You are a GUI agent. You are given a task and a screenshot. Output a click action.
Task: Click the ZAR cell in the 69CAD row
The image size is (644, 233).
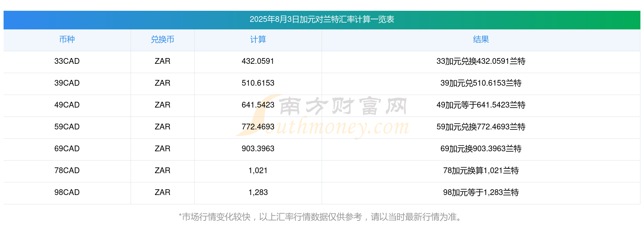click(x=162, y=149)
